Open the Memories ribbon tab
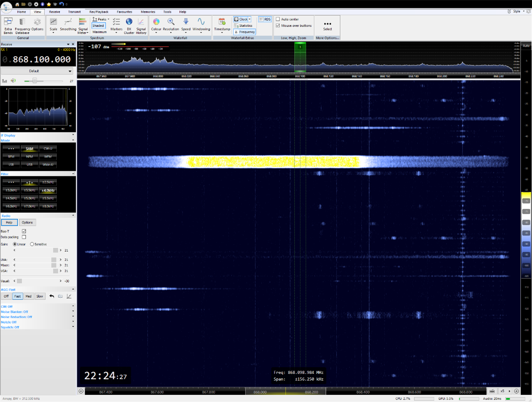This screenshot has height=402, width=532. pos(148,12)
